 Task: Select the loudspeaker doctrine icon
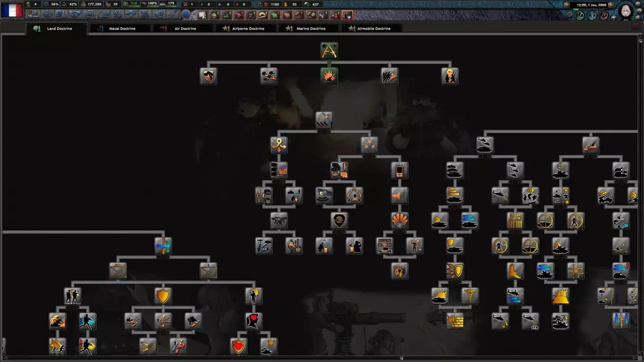400,195
